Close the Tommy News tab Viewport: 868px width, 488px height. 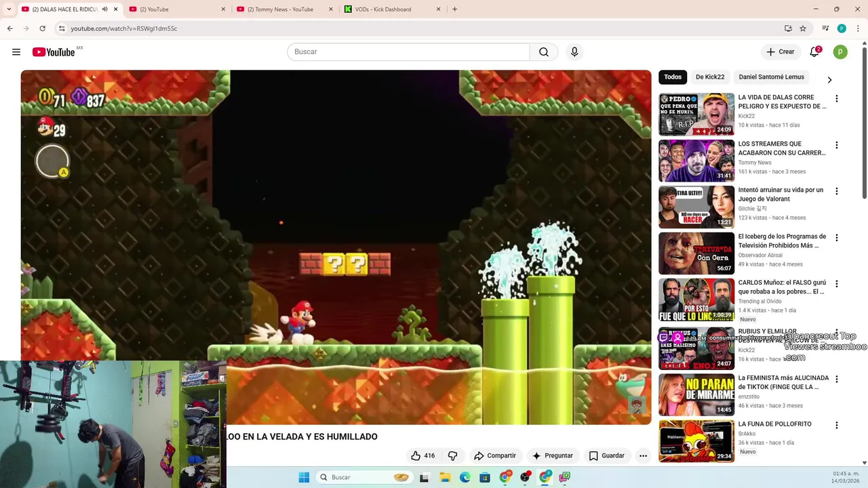click(330, 9)
